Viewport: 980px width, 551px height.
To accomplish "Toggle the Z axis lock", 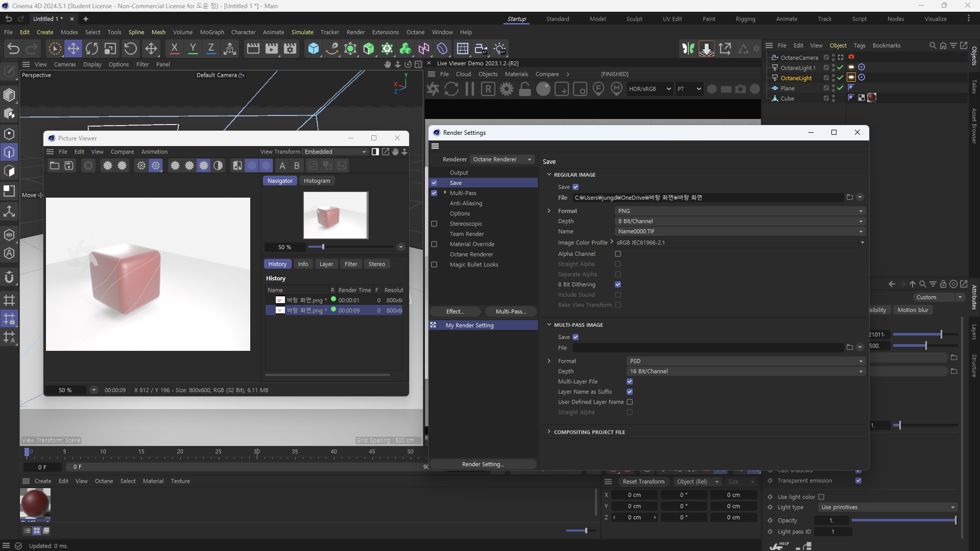I will point(211,49).
